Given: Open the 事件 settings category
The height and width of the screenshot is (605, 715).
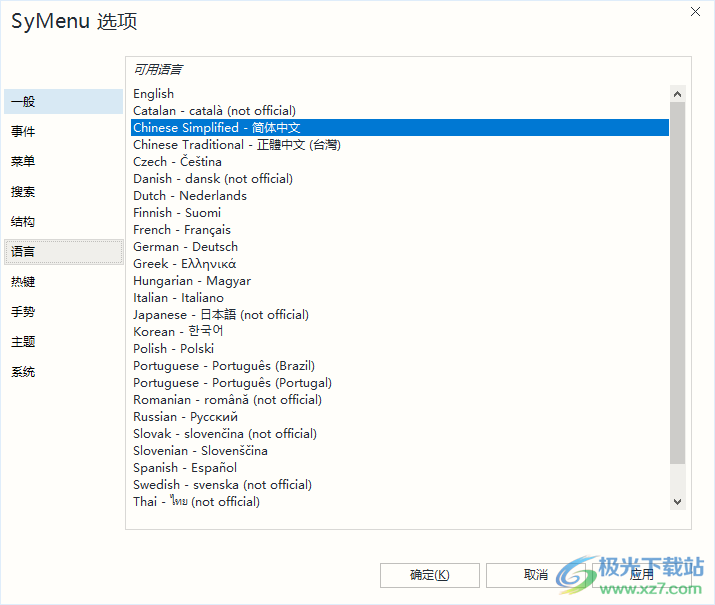Looking at the screenshot, I should click(63, 131).
